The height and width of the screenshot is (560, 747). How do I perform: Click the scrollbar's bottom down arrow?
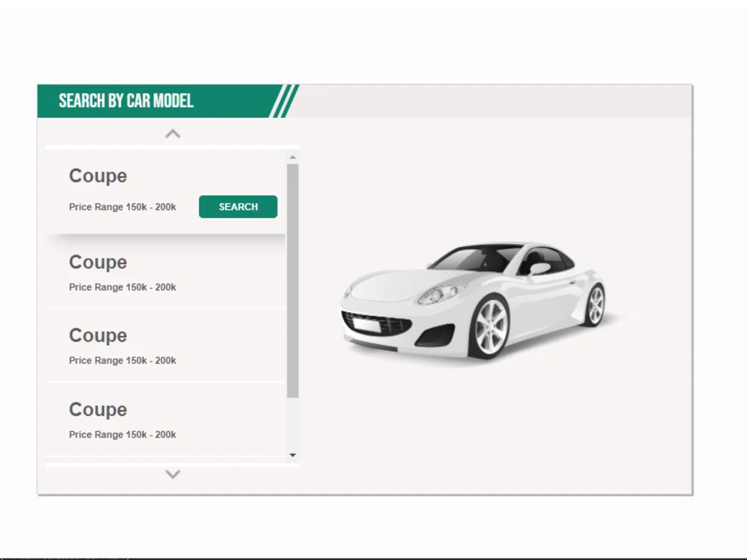(293, 455)
